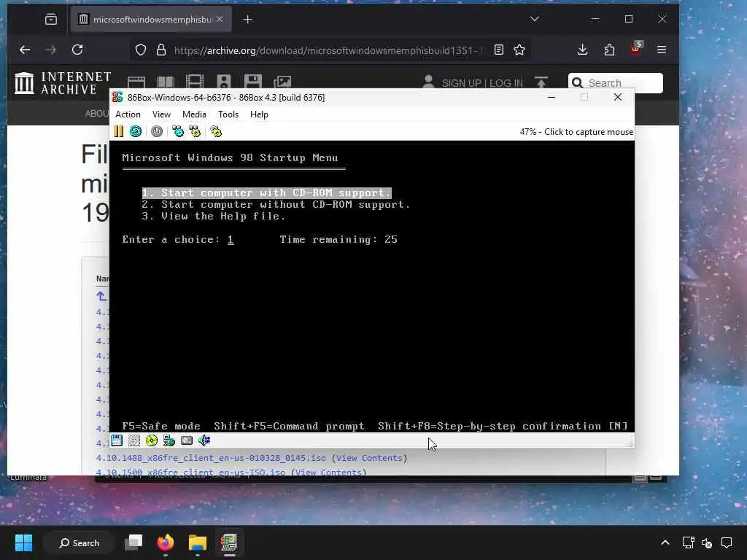This screenshot has width=747, height=560.
Task: Open the Action menu in 86Box
Action: coord(128,114)
